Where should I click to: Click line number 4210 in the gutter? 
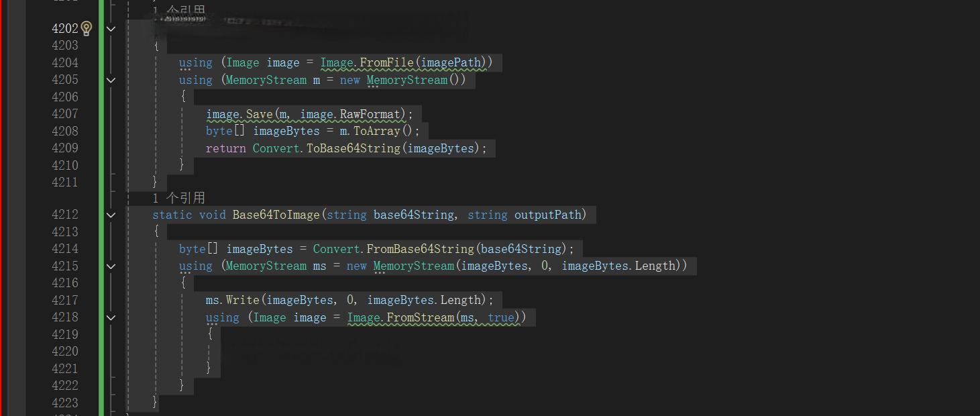click(x=65, y=165)
